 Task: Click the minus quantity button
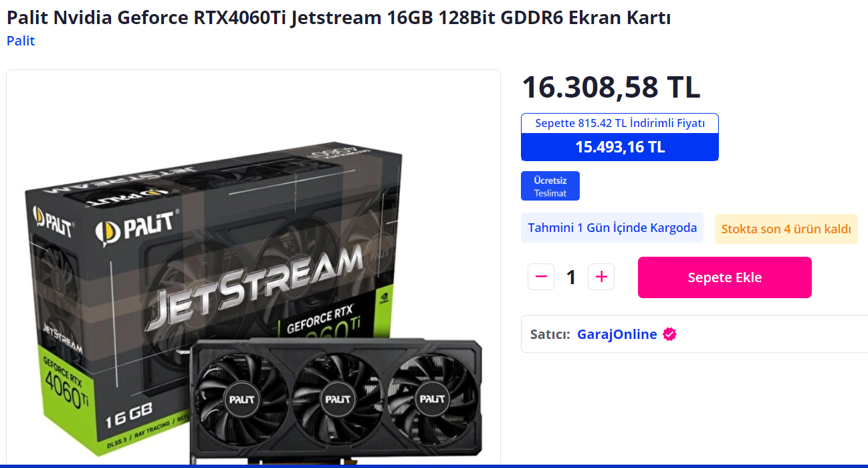pos(541,277)
